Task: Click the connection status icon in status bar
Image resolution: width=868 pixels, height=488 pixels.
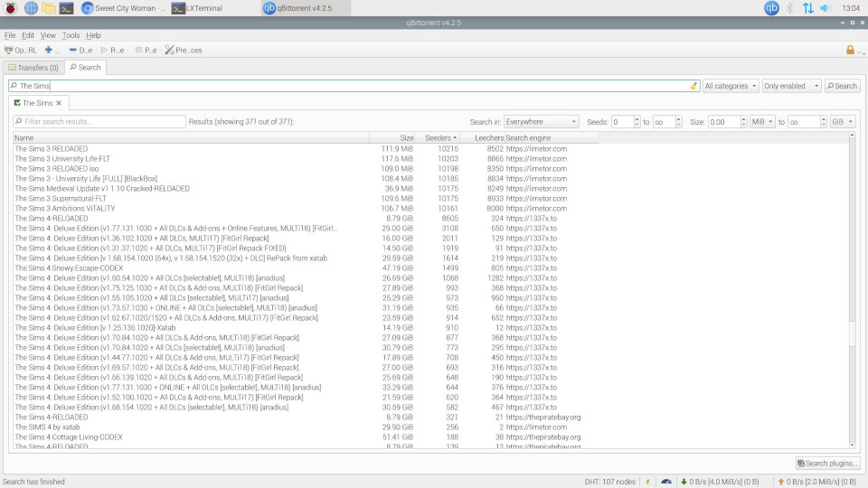Action: click(x=646, y=482)
